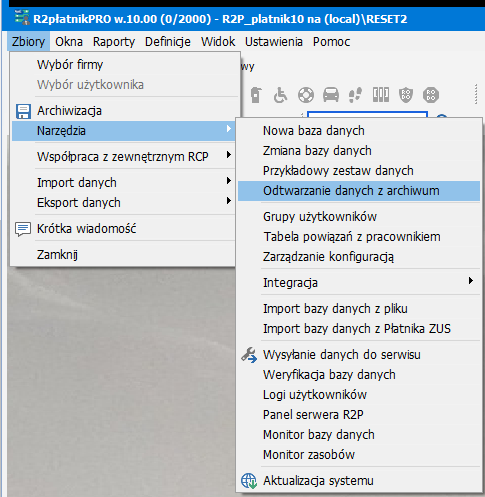Click the shield badge toolbar icon
The height and width of the screenshot is (497, 485).
(406, 95)
